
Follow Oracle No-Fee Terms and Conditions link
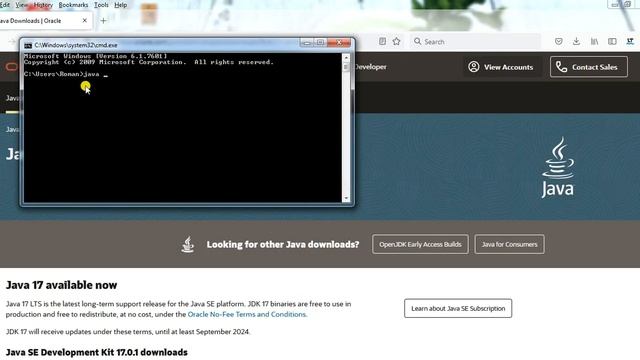(x=247, y=314)
